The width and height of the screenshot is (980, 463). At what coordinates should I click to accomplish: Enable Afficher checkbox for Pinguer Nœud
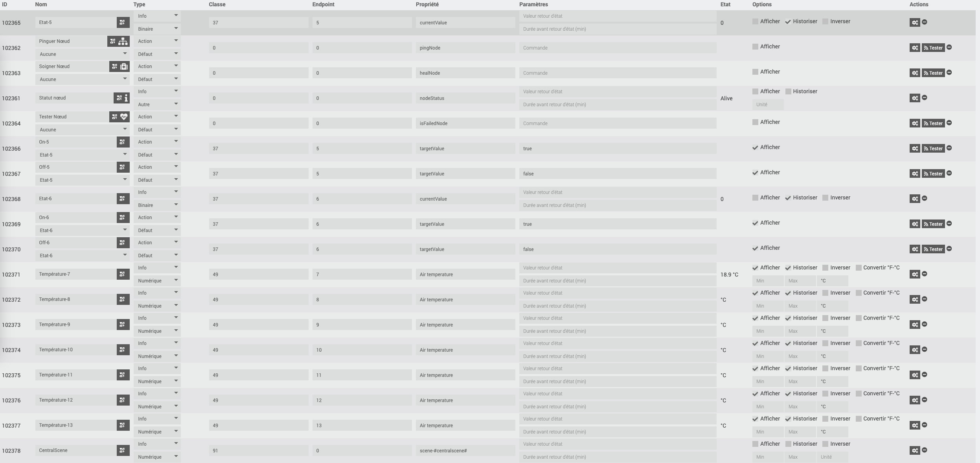tap(755, 46)
